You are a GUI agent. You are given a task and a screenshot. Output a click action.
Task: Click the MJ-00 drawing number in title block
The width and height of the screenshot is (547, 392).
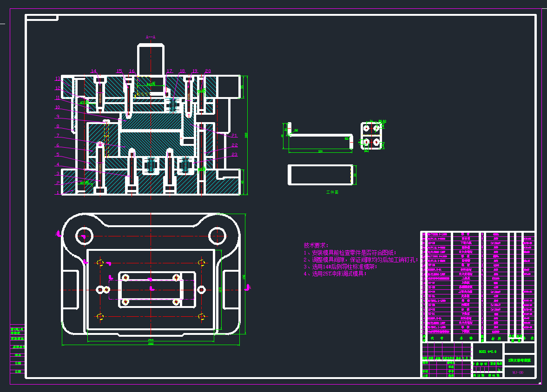(518, 372)
